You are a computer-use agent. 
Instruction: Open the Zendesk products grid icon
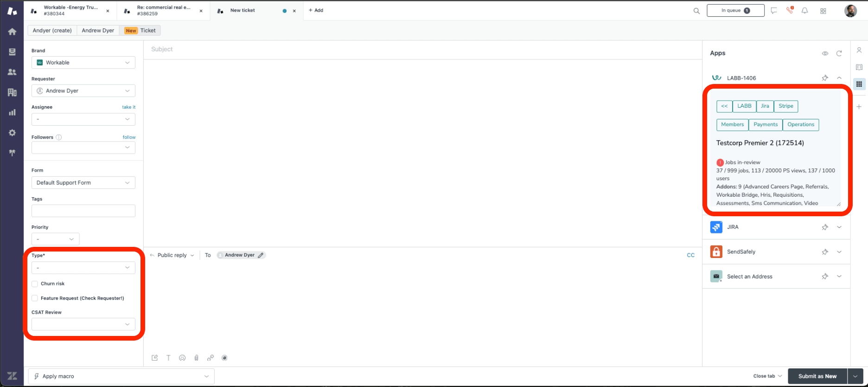(x=823, y=11)
